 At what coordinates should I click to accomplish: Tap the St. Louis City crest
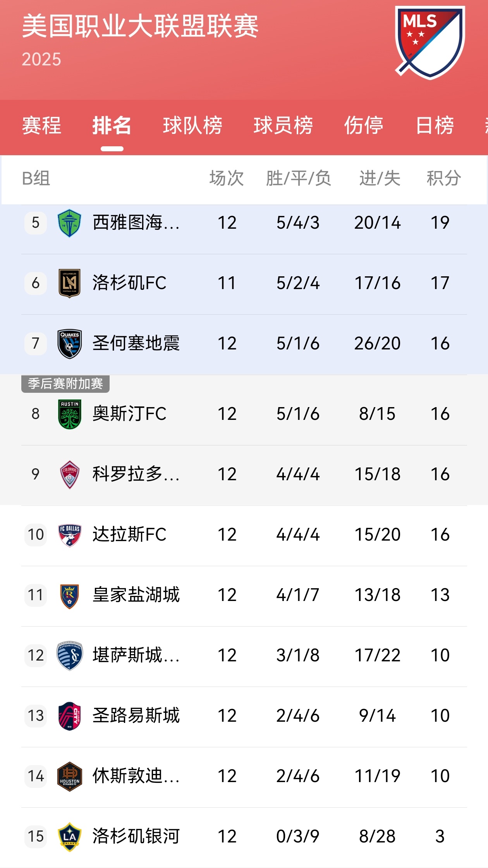(69, 716)
